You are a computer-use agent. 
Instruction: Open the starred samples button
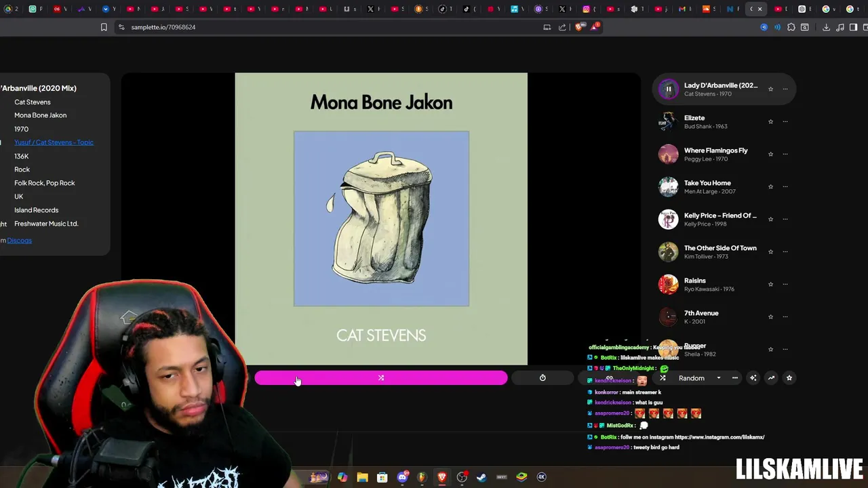(x=789, y=378)
